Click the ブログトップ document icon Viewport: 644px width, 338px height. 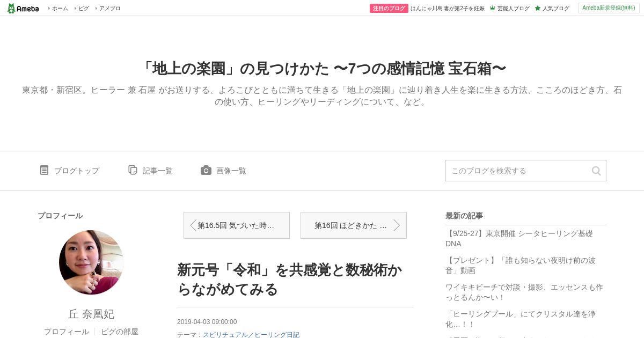pyautogui.click(x=44, y=170)
